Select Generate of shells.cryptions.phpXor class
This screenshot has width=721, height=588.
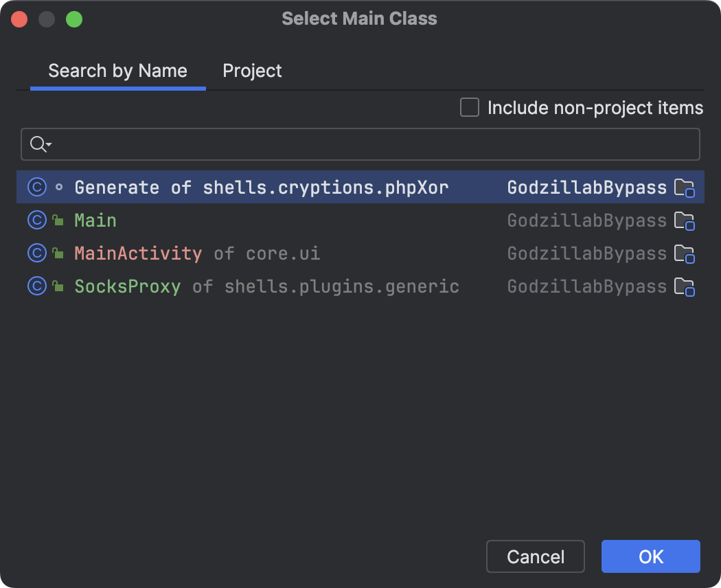(x=261, y=188)
